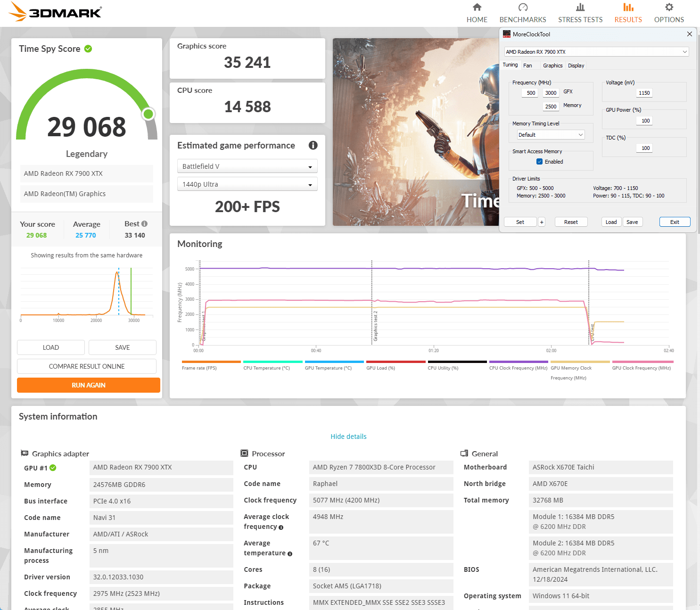Toggle Smart Access Memory Enabled checkbox
700x610 pixels.
(539, 162)
